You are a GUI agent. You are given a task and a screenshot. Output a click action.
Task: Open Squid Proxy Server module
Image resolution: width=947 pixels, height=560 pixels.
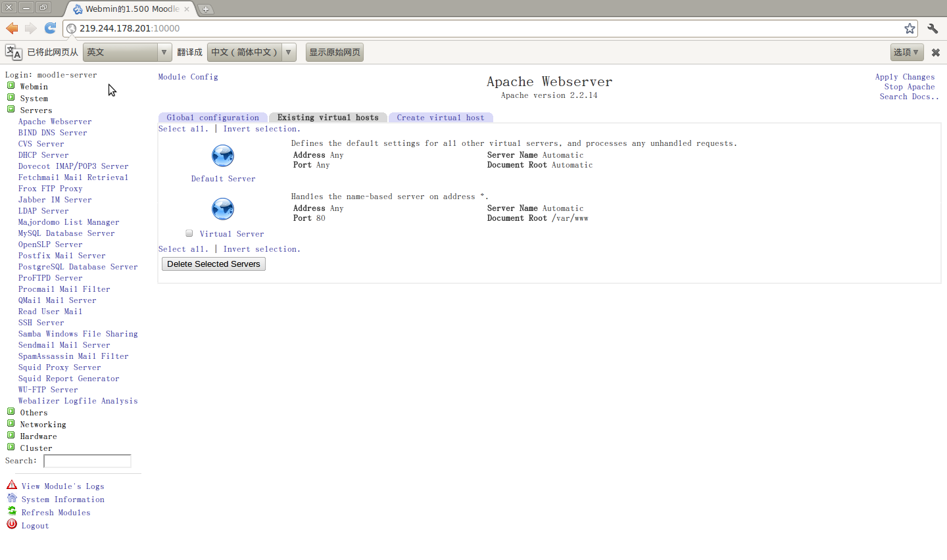60,367
